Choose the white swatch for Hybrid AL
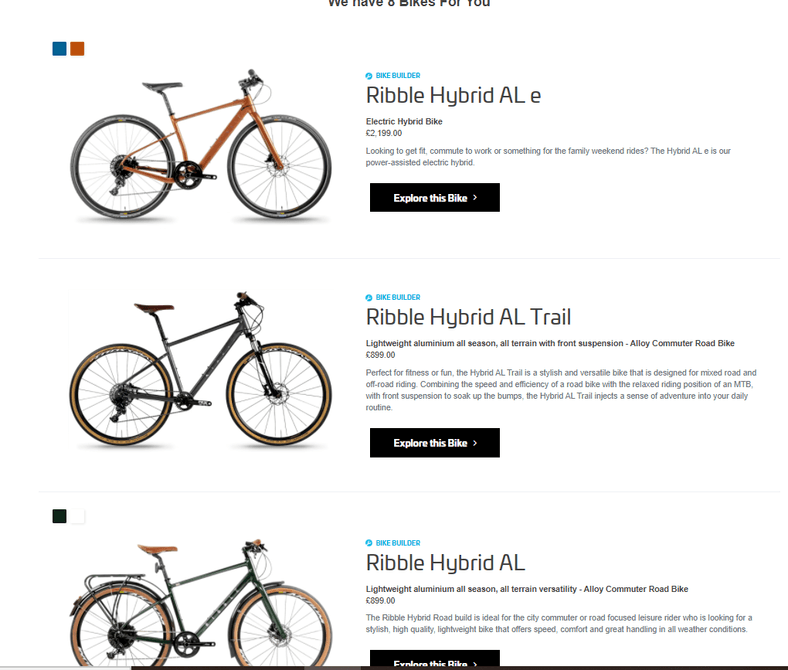Viewport: 788px width, 670px height. click(77, 516)
